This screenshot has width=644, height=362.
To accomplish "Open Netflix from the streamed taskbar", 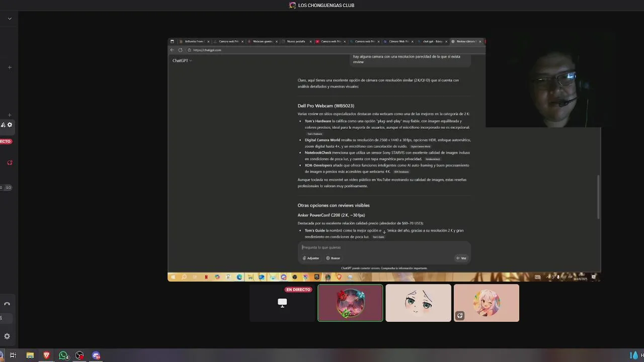I will (206, 277).
